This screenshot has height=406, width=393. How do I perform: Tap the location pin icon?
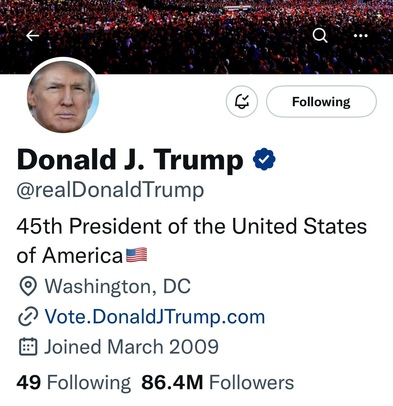click(x=28, y=286)
